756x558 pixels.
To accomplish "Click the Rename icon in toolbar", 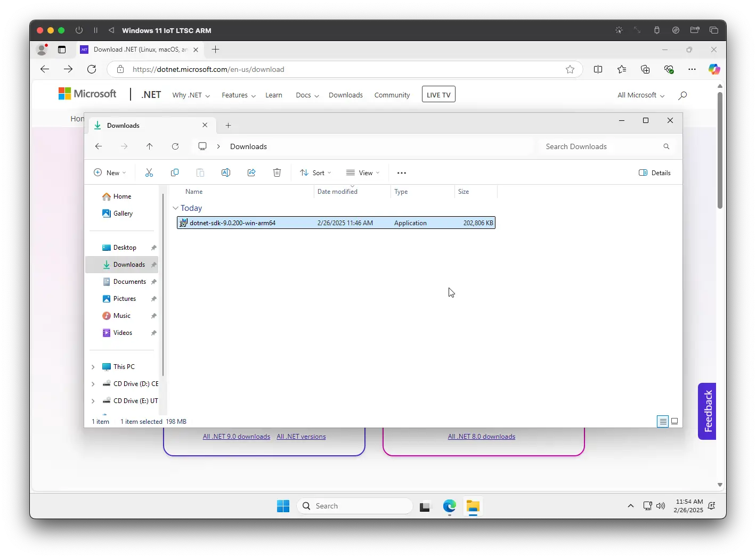I will tap(225, 173).
